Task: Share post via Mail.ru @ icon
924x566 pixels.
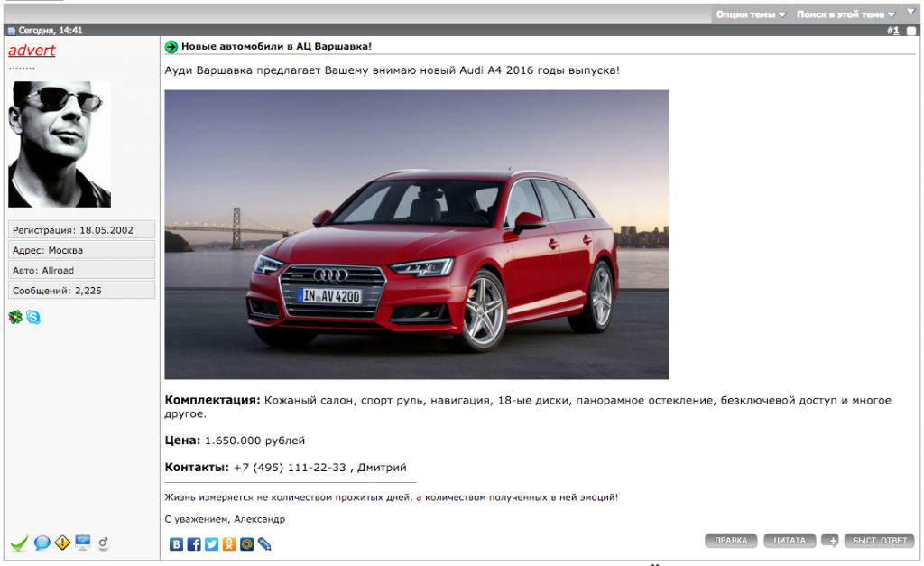Action: click(x=247, y=544)
